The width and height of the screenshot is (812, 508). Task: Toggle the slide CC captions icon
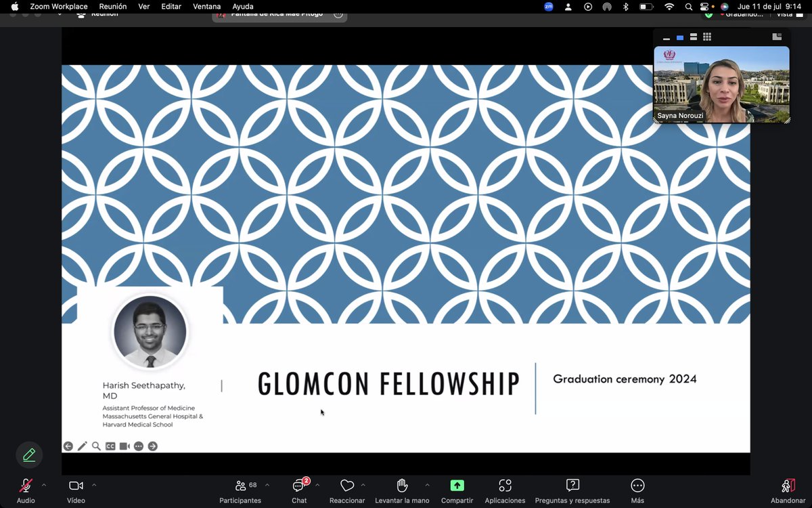110,446
